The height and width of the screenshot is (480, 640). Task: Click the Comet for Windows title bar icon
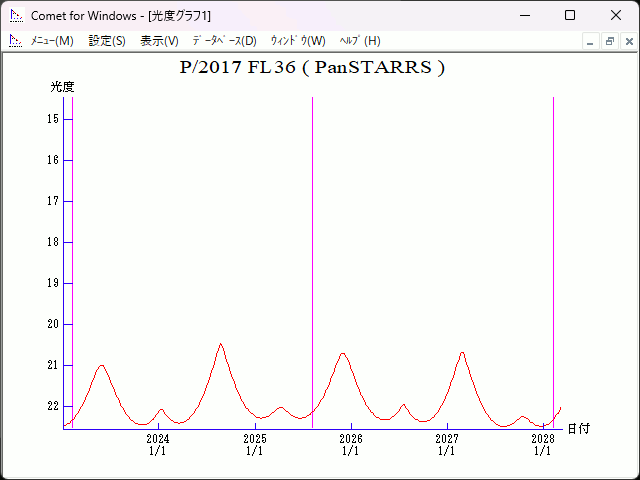(16, 15)
